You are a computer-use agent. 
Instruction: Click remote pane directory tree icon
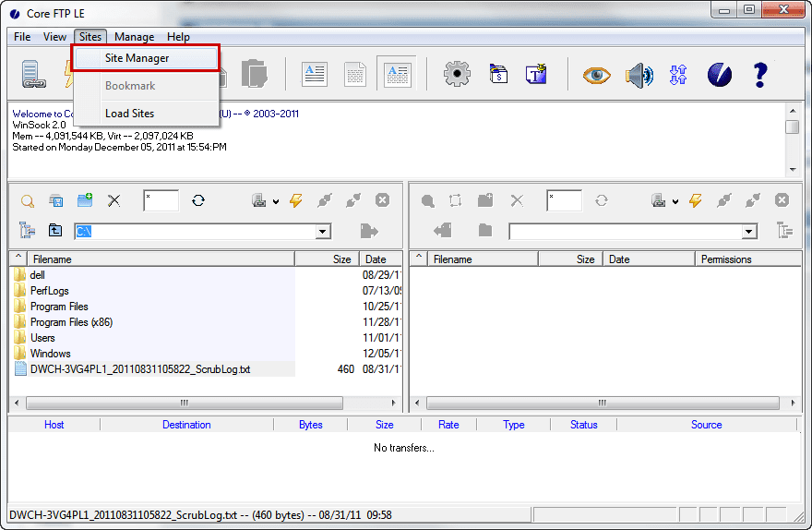[785, 230]
